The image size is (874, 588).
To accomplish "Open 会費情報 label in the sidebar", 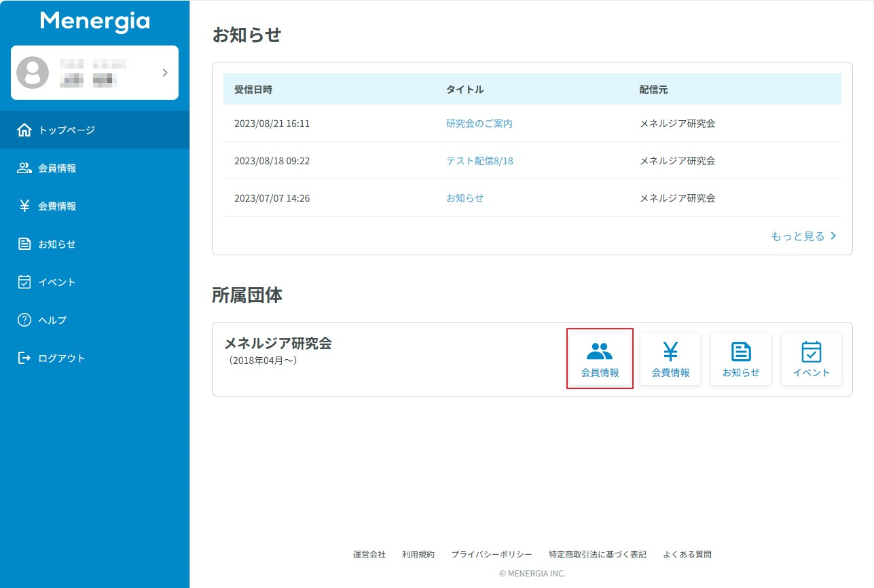I will tap(57, 206).
